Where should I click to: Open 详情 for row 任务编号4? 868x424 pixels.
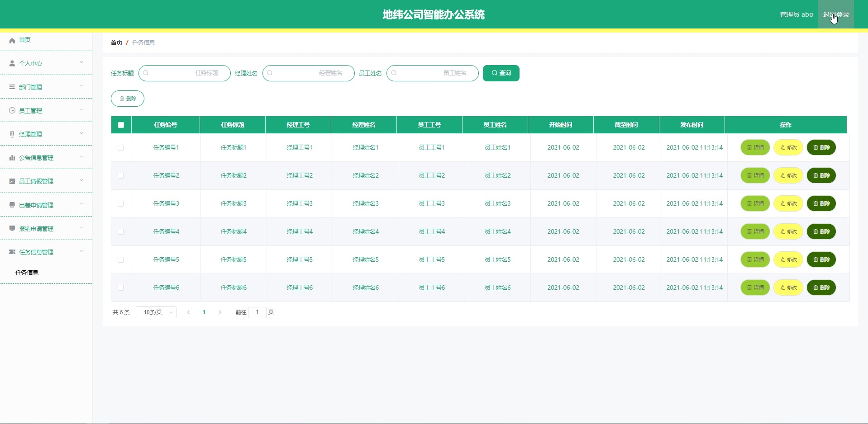[755, 231]
